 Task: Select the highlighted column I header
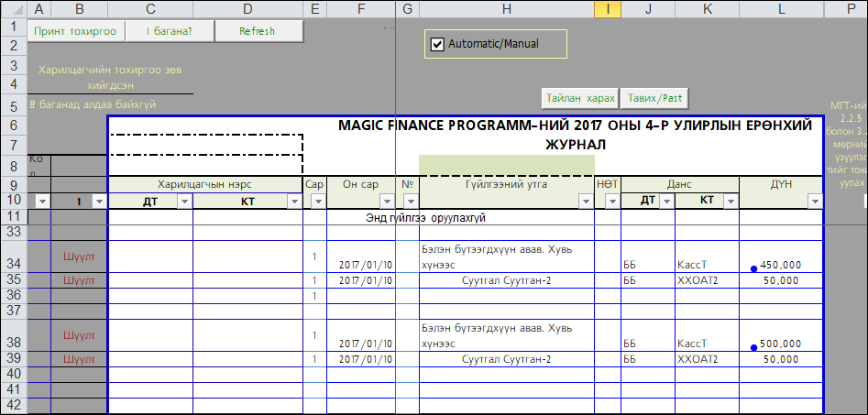pos(607,9)
